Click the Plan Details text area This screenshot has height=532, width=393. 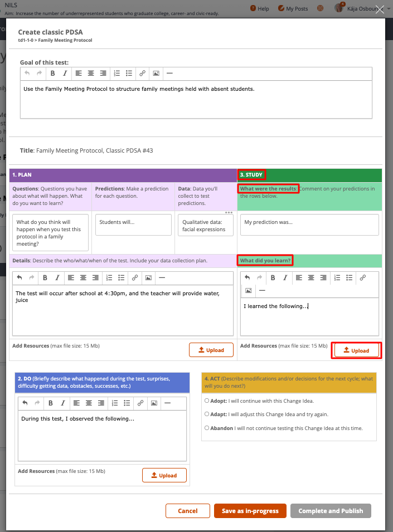(x=123, y=310)
